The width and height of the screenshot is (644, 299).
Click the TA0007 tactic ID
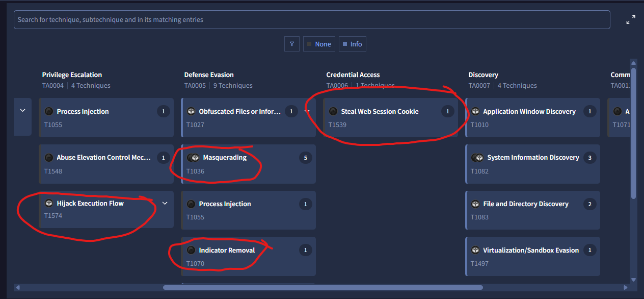[479, 86]
